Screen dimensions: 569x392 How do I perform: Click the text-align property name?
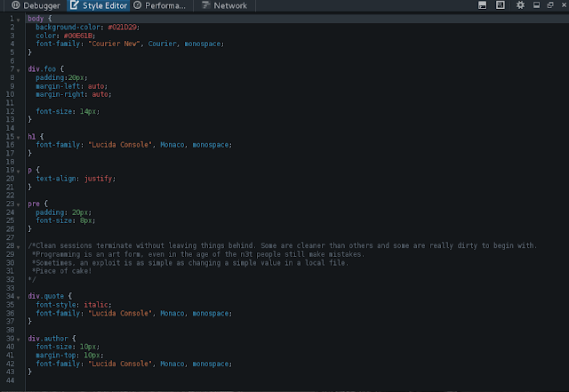click(56, 179)
